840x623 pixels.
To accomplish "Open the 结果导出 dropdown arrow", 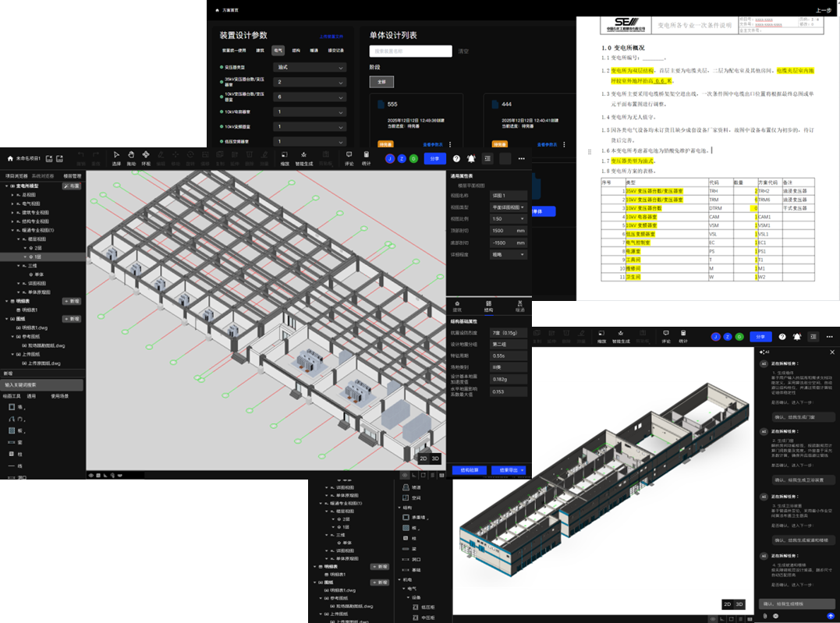I will (523, 470).
